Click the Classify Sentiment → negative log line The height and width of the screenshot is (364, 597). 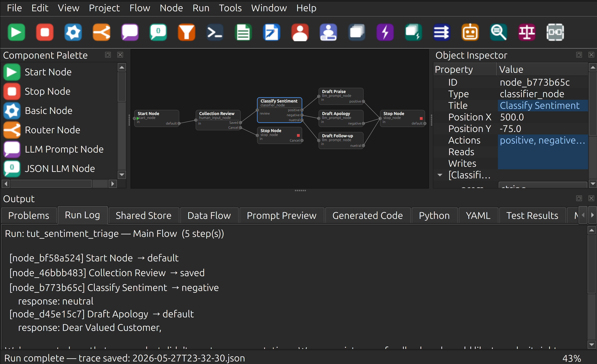(x=114, y=288)
